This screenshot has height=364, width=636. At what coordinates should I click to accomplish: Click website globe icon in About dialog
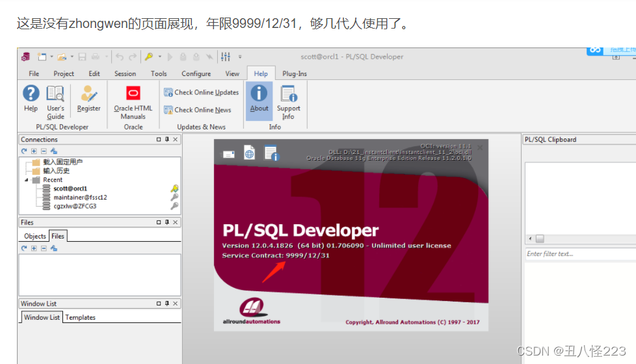[250, 153]
